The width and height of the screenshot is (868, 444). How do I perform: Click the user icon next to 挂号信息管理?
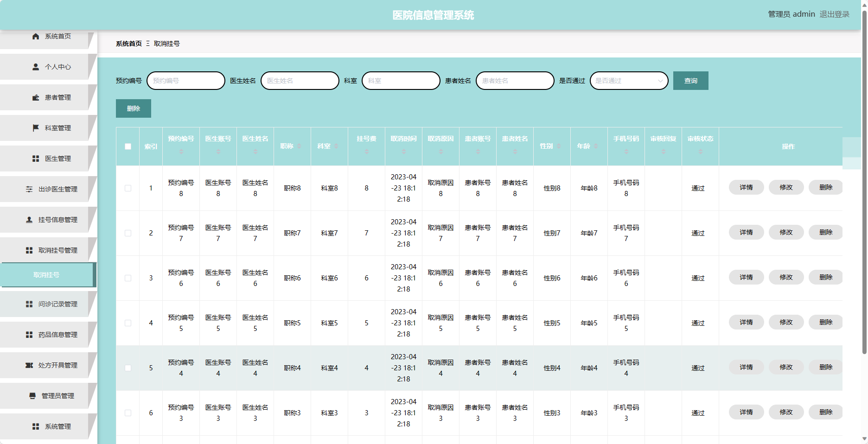(29, 220)
